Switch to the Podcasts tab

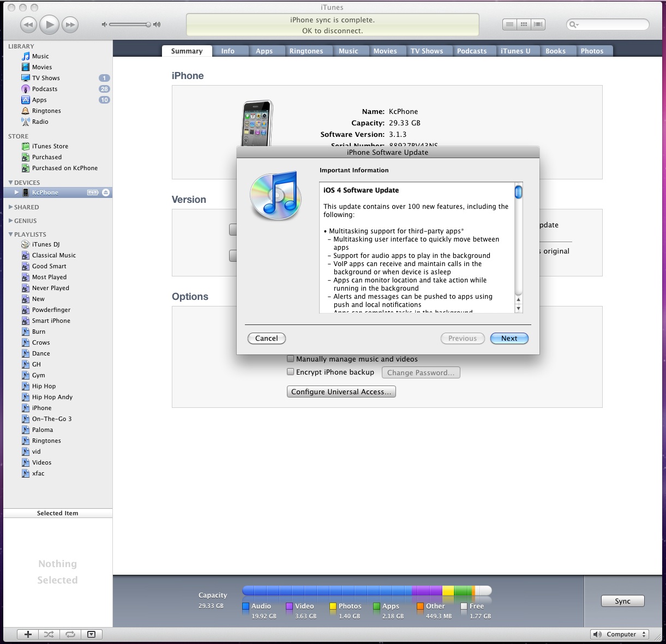pyautogui.click(x=472, y=51)
